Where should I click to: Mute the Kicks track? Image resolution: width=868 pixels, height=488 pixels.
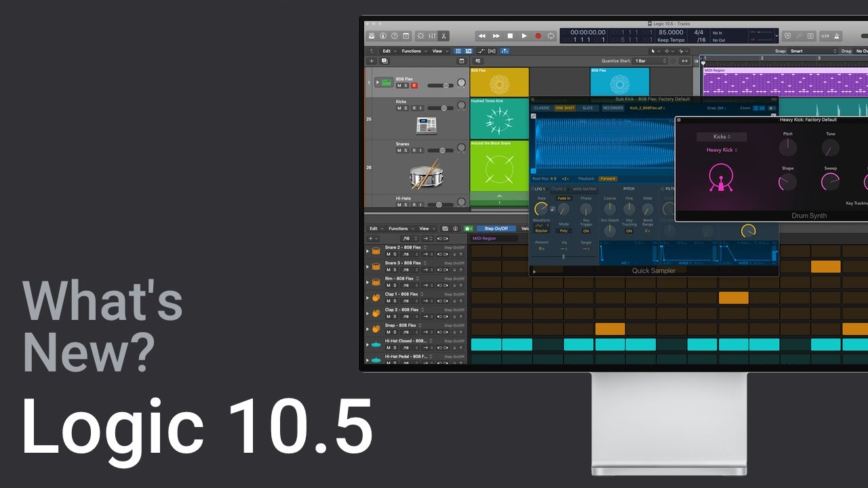(x=399, y=108)
